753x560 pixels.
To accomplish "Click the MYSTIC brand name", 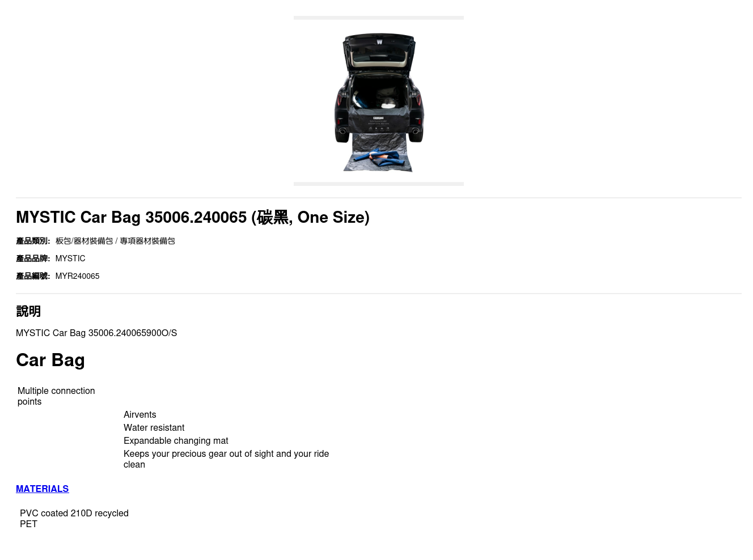I will pyautogui.click(x=70, y=258).
